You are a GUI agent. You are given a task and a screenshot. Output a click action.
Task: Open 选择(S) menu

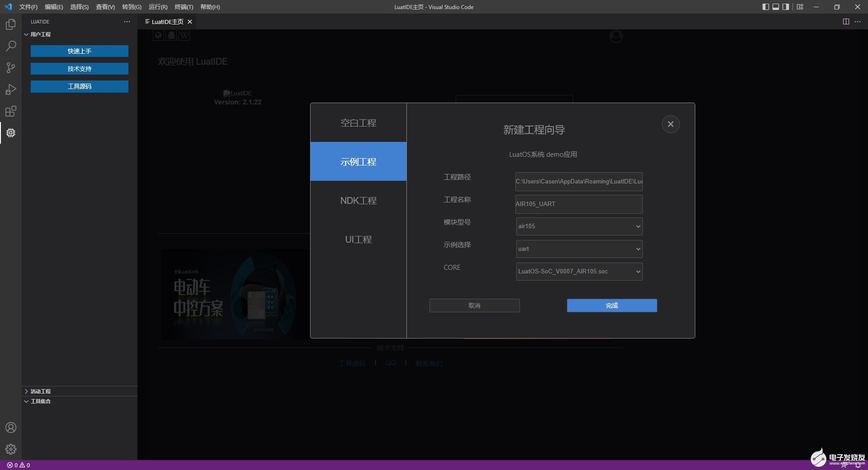click(x=79, y=7)
